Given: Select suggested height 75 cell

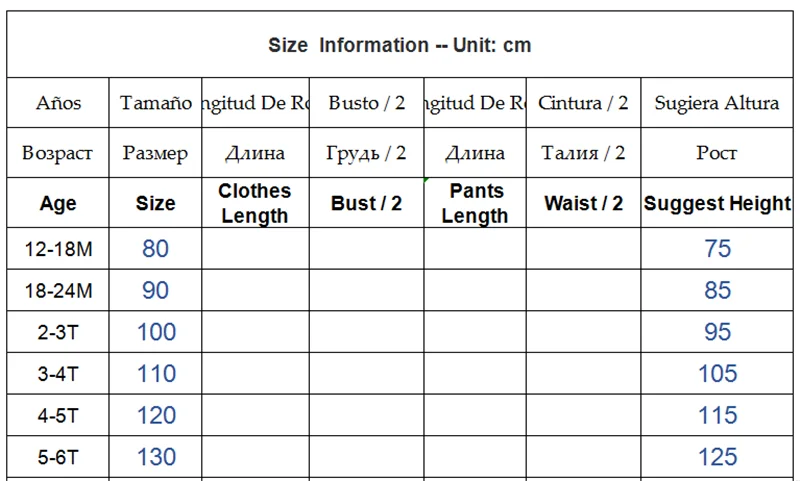Looking at the screenshot, I should pyautogui.click(x=717, y=249).
